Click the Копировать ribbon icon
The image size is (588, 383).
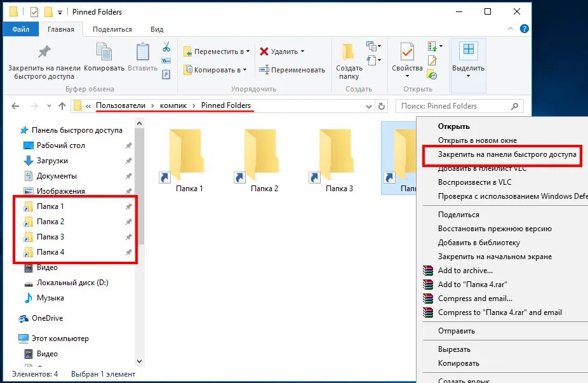[104, 52]
